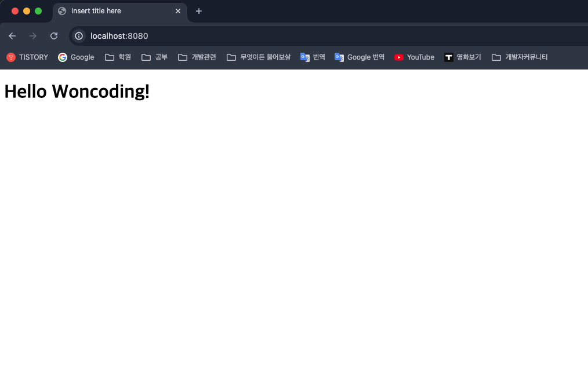Go back to the previous page
The width and height of the screenshot is (588, 369).
(x=12, y=36)
